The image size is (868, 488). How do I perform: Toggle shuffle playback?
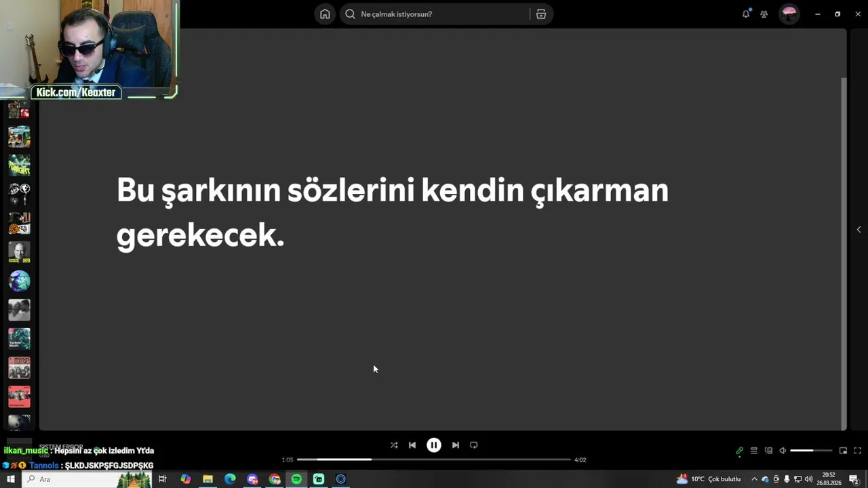394,445
